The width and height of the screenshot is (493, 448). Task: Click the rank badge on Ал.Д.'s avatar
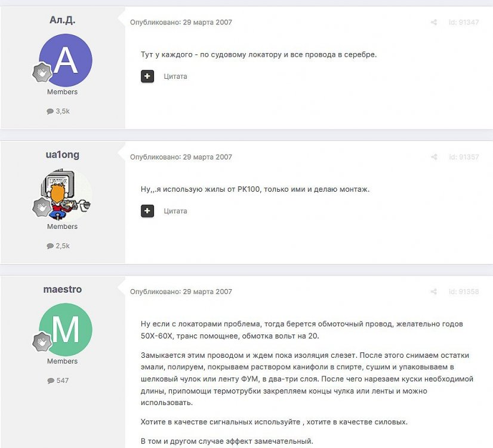(42, 72)
